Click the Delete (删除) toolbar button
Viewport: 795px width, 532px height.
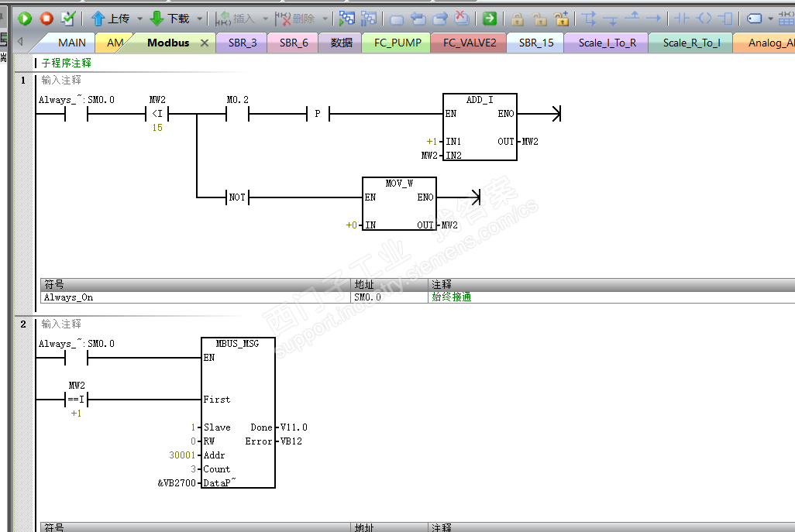point(294,19)
